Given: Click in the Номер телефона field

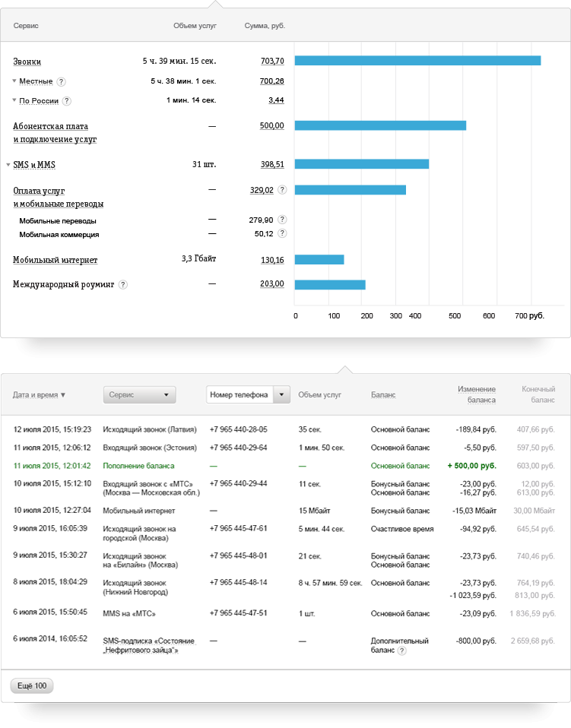Looking at the screenshot, I should tap(239, 394).
